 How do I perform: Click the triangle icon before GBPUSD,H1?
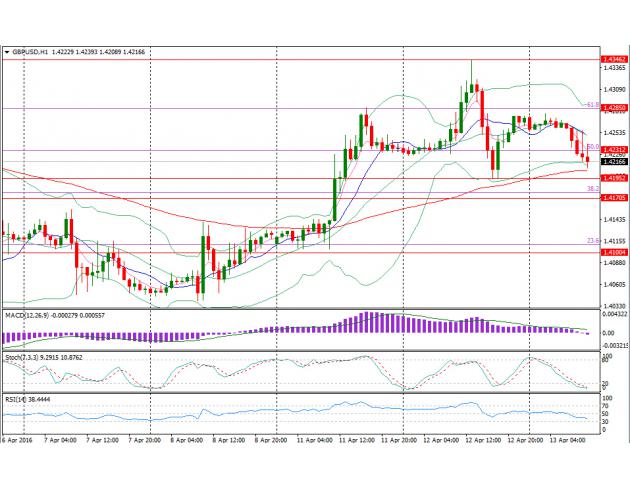[x=6, y=50]
